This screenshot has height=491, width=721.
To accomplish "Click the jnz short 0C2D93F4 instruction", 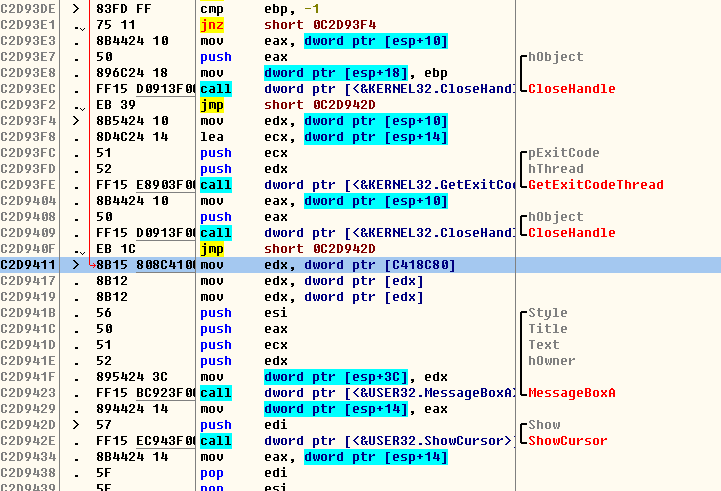I will tap(288, 25).
